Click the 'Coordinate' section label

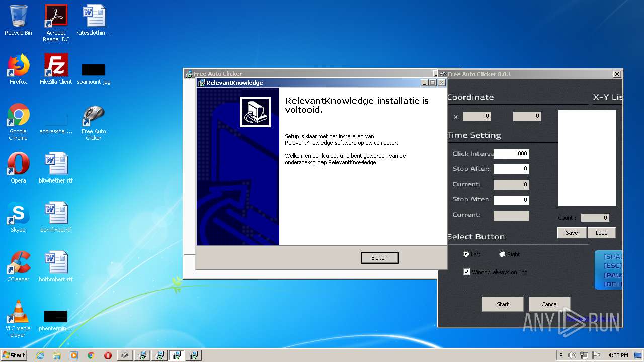470,97
